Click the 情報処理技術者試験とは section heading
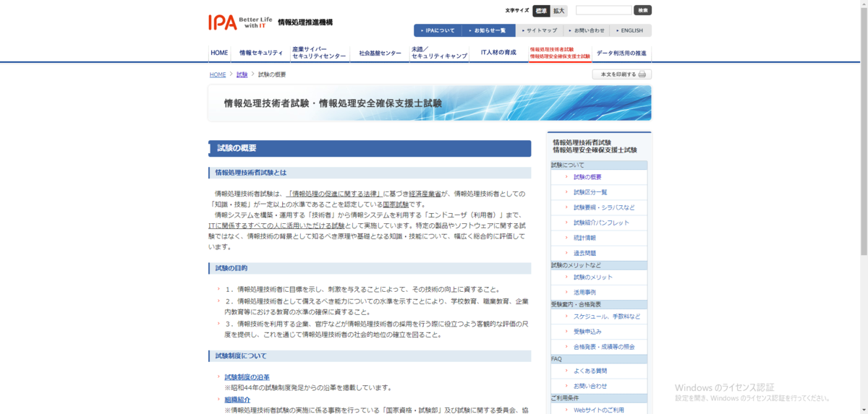 pos(370,173)
